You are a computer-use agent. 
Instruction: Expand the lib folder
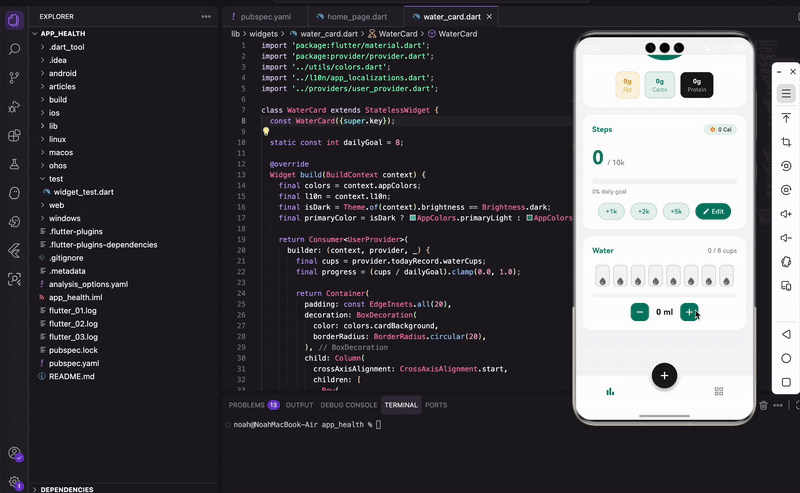pyautogui.click(x=53, y=126)
